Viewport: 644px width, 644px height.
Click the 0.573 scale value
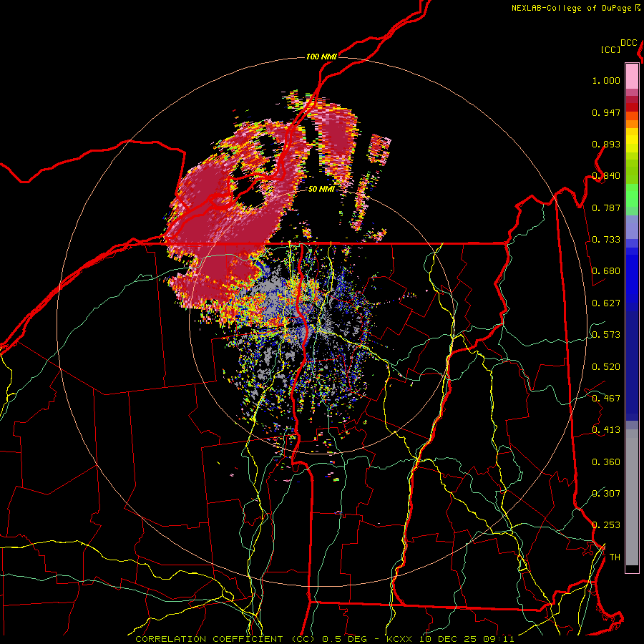[x=606, y=335]
